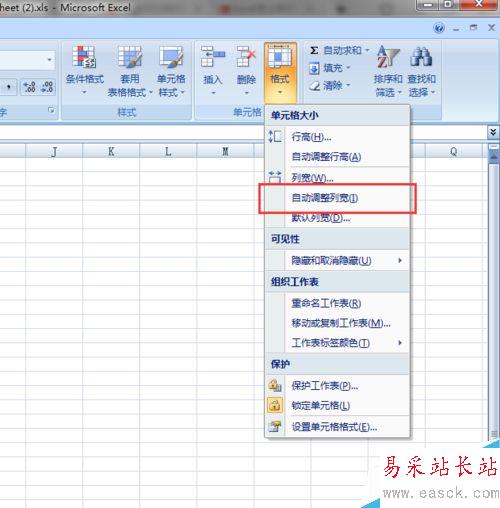
Task: Expand Insert (插入) dropdown arrow
Action: point(213,93)
